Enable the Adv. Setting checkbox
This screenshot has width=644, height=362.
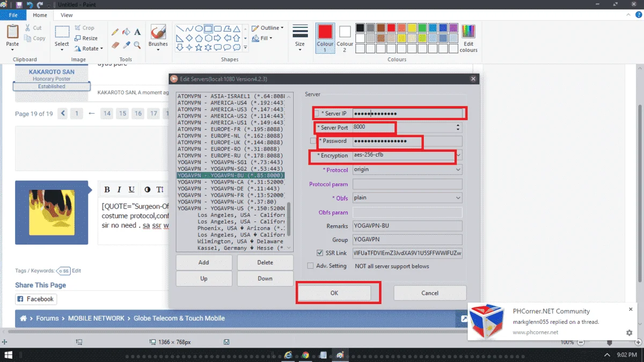pos(310,266)
